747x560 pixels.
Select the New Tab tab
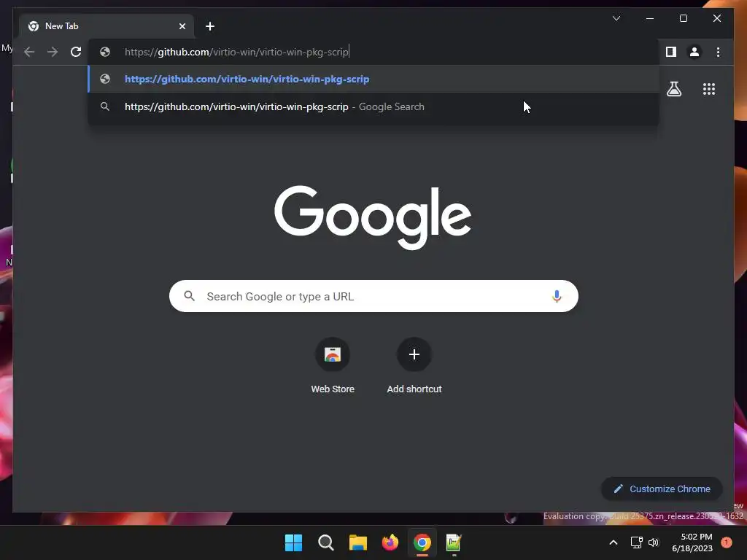pos(107,26)
